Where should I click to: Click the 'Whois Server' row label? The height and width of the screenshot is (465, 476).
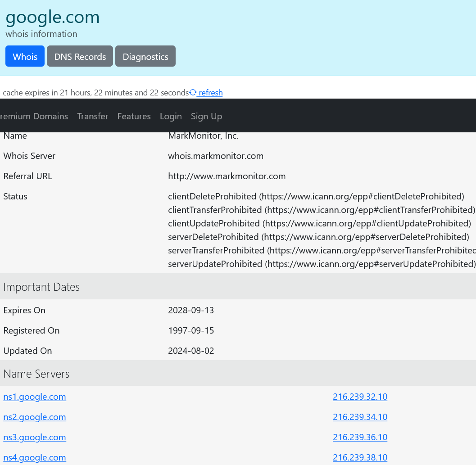pos(29,156)
